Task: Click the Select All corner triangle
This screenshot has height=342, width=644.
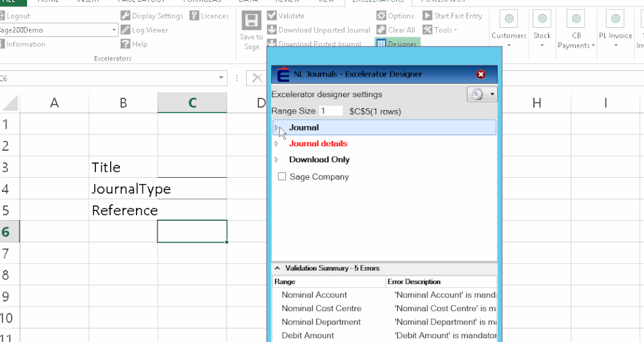Action: [10, 103]
